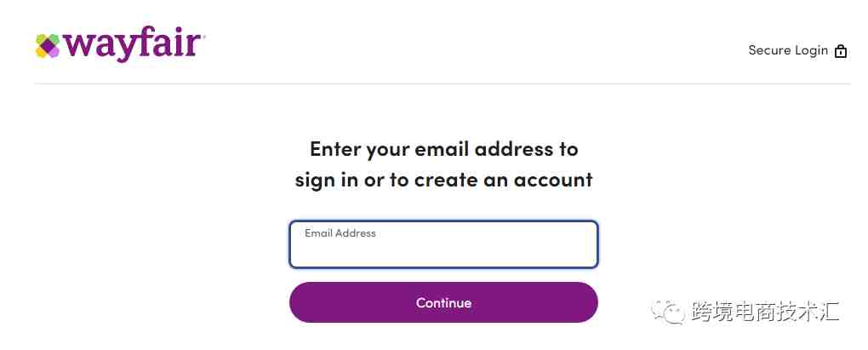
Task: Click the 跨境电商技术汇 watermark text
Action: coord(765,312)
